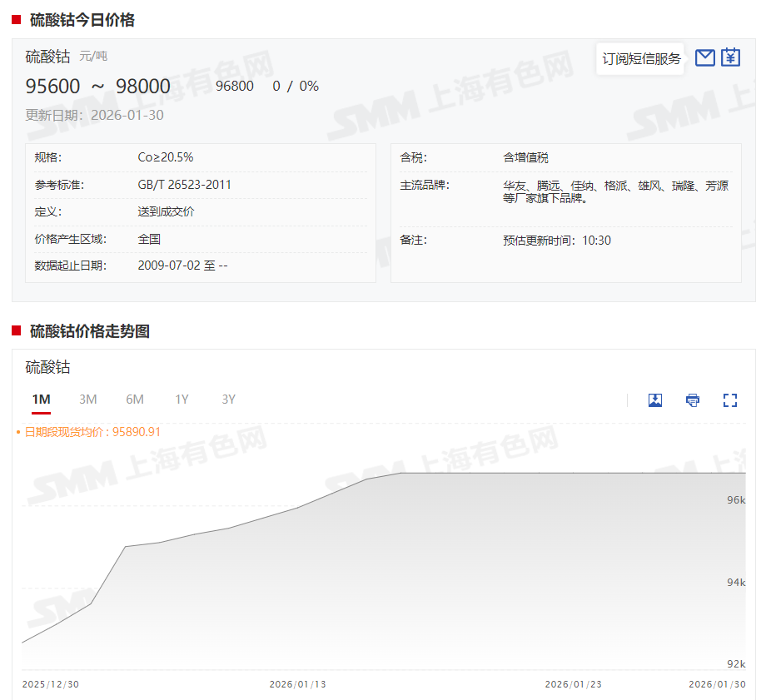Switch chart to the 6M range
This screenshot has height=700, width=761.
point(135,400)
